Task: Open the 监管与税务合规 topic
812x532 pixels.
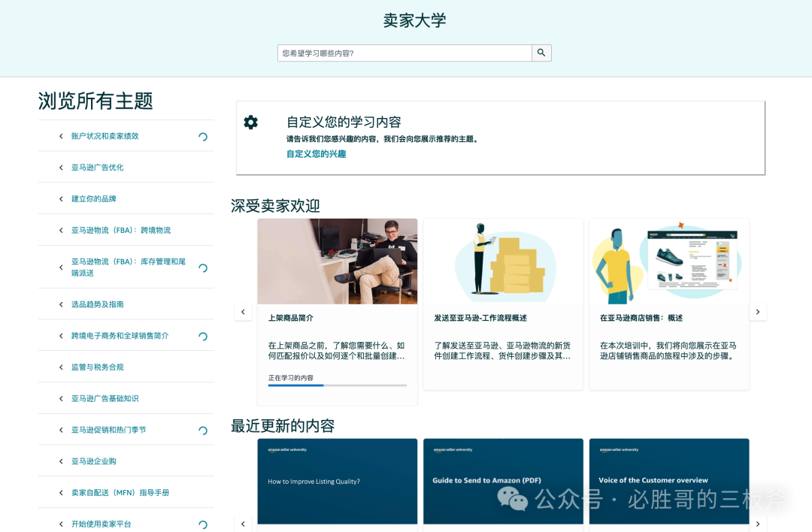Action: pos(97,367)
